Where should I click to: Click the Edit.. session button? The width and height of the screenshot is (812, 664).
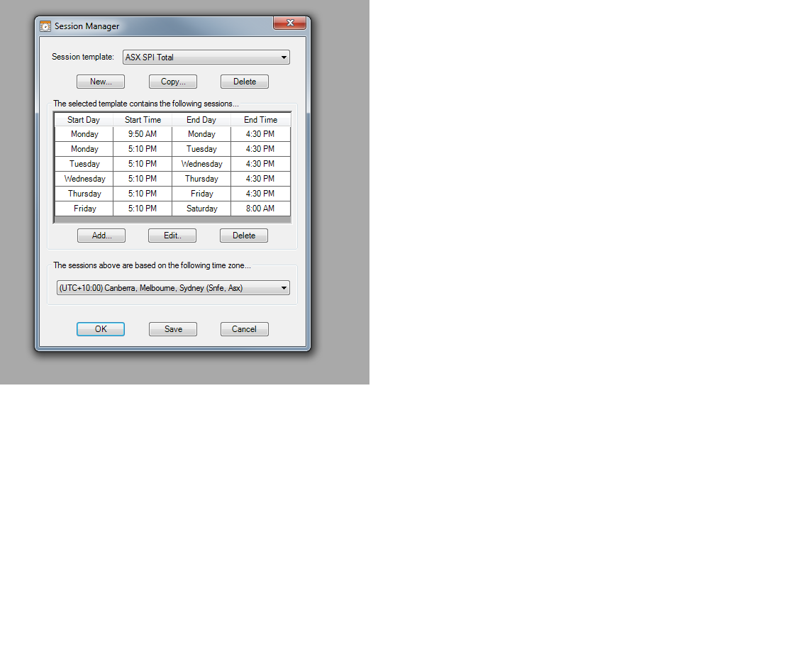point(172,236)
